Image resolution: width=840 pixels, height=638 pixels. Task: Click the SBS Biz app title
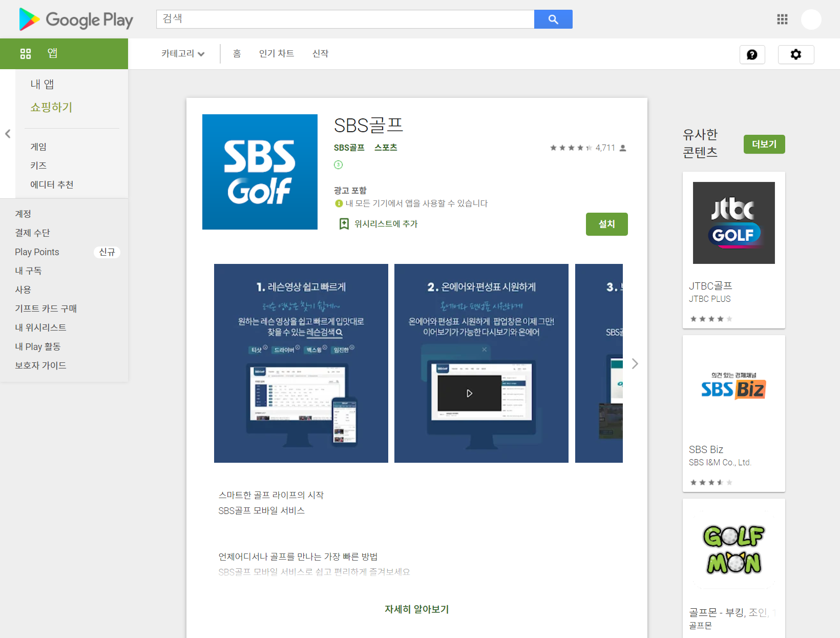tap(706, 449)
